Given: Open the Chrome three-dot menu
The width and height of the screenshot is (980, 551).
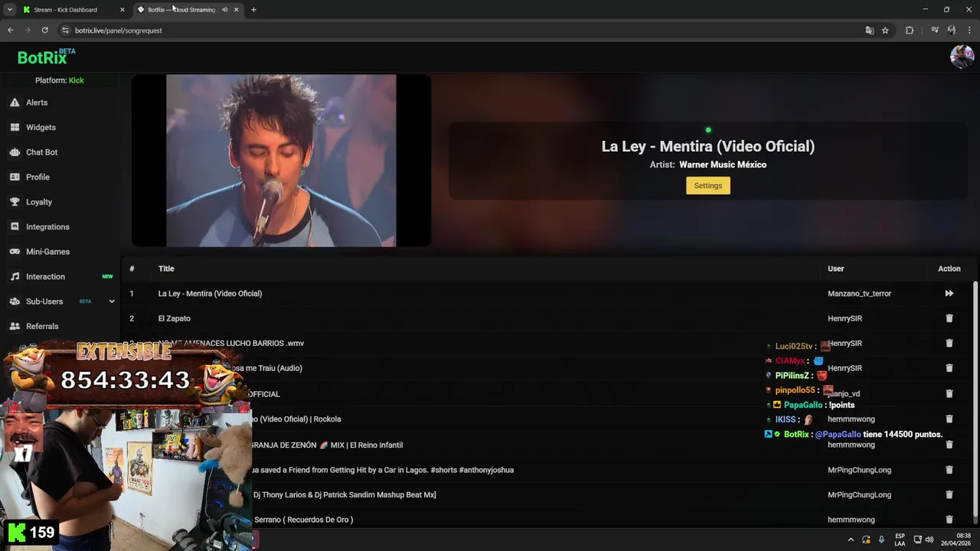Looking at the screenshot, I should [x=969, y=31].
